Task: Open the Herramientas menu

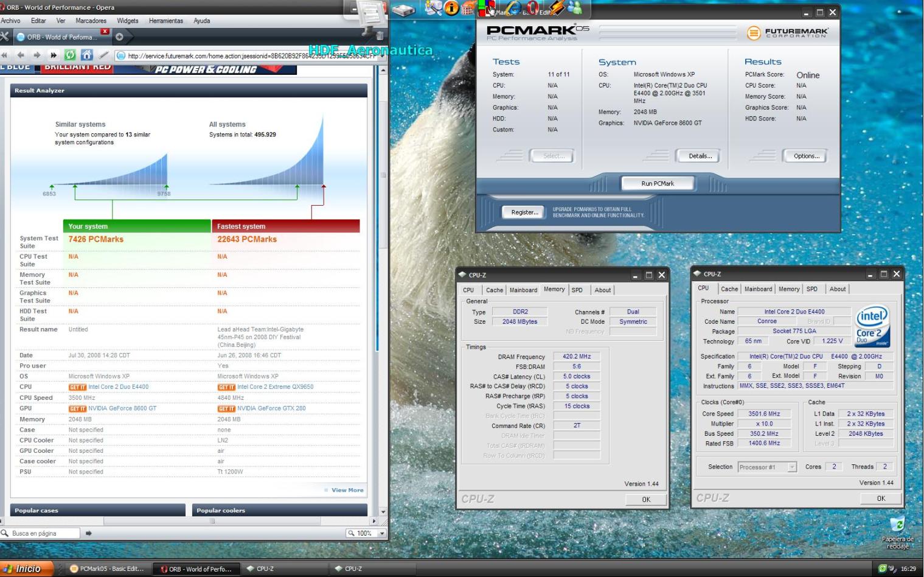Action: coord(166,21)
